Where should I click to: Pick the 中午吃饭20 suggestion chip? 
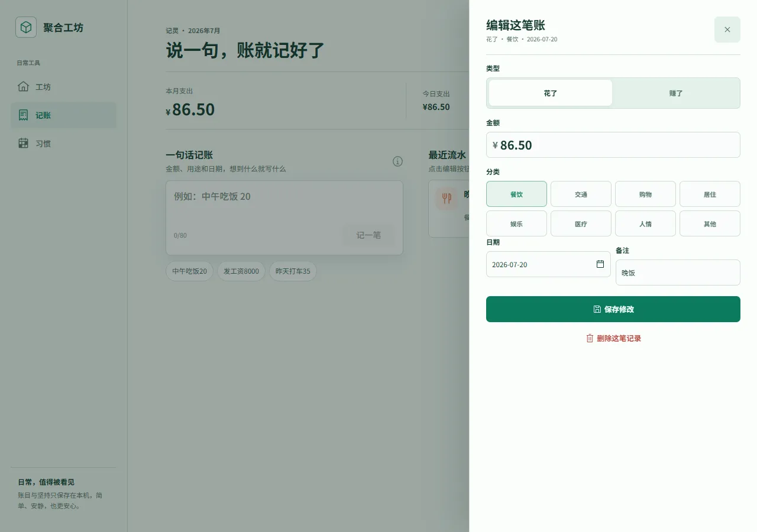pos(189,271)
